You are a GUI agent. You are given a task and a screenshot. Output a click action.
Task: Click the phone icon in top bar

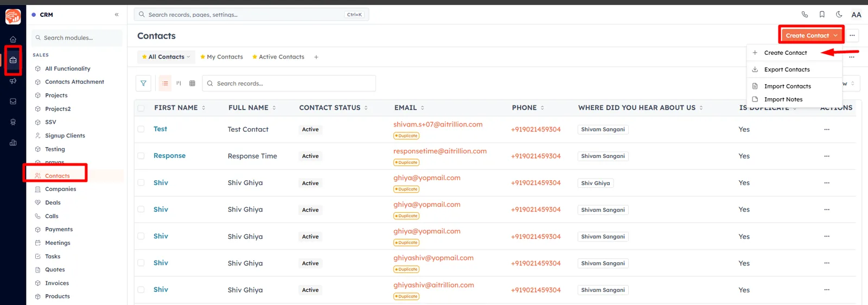[x=805, y=15]
